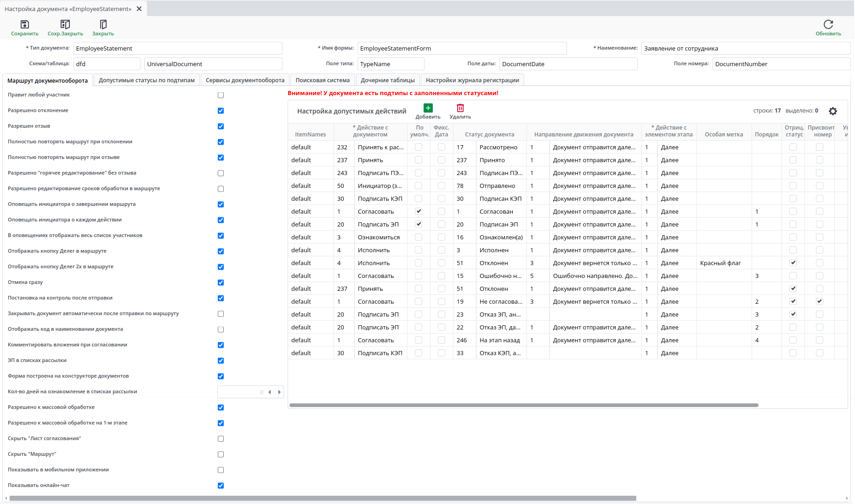Close the «EmployeeStatement» document tab
This screenshot has width=855, height=504.
coord(139,9)
